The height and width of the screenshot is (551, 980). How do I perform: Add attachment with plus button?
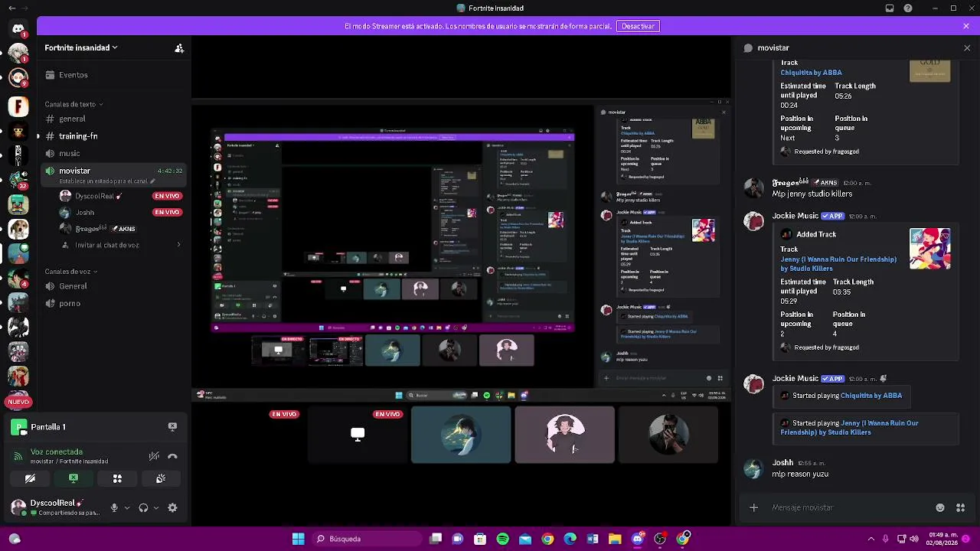pyautogui.click(x=753, y=507)
